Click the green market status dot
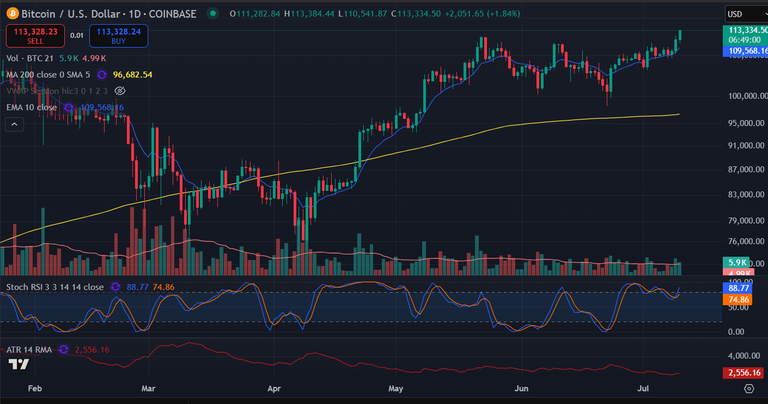 [213, 13]
